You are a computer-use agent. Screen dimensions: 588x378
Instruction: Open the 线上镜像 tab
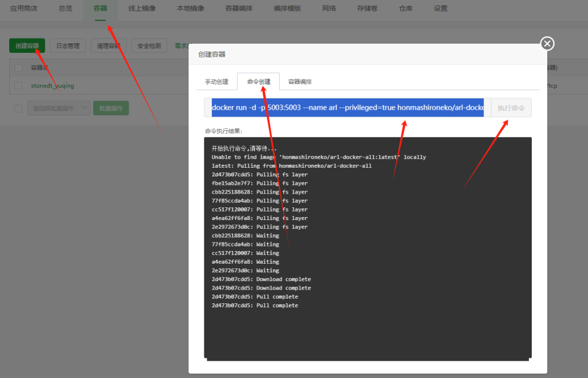[x=142, y=8]
